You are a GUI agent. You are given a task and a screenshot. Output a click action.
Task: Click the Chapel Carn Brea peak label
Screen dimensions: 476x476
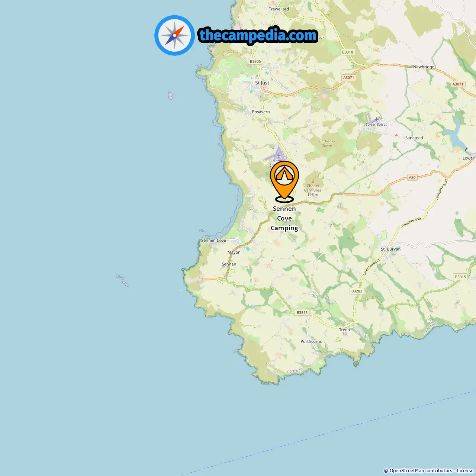pyautogui.click(x=313, y=190)
